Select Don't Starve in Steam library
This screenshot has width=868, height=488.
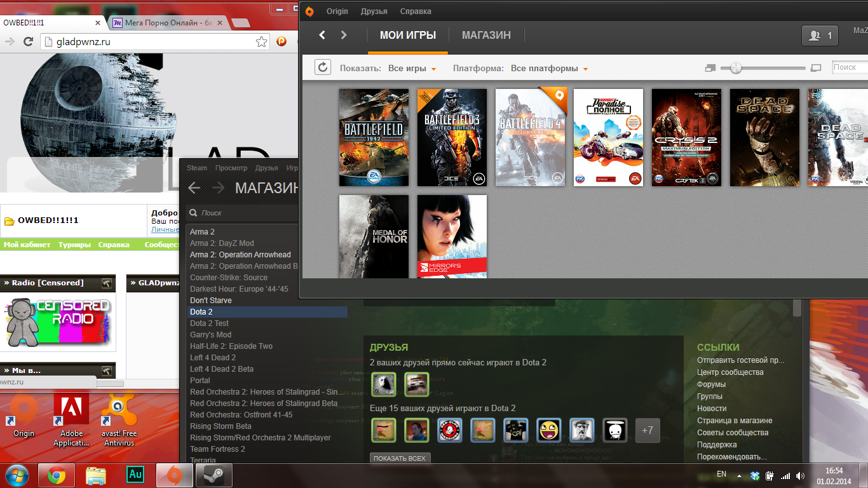(x=211, y=301)
